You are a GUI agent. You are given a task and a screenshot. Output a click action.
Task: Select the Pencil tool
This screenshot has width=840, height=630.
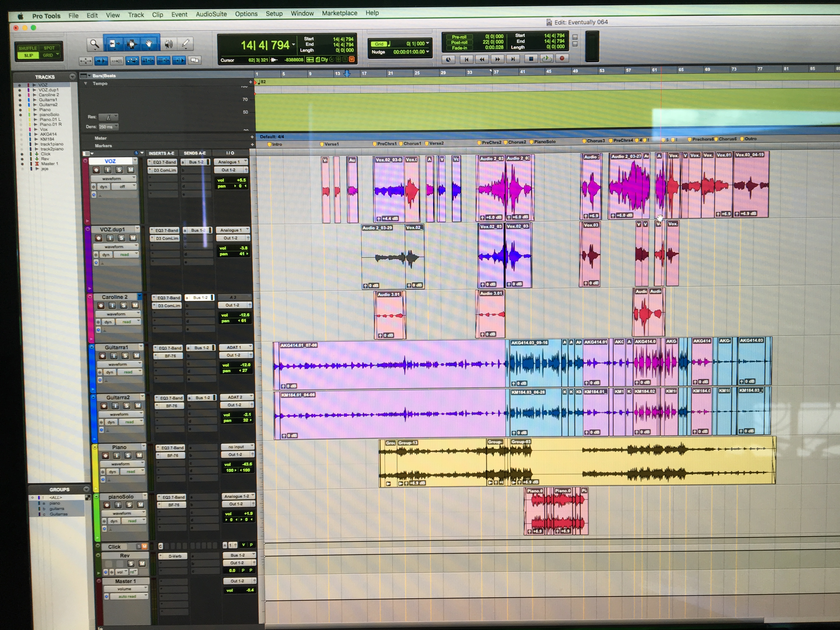[186, 44]
